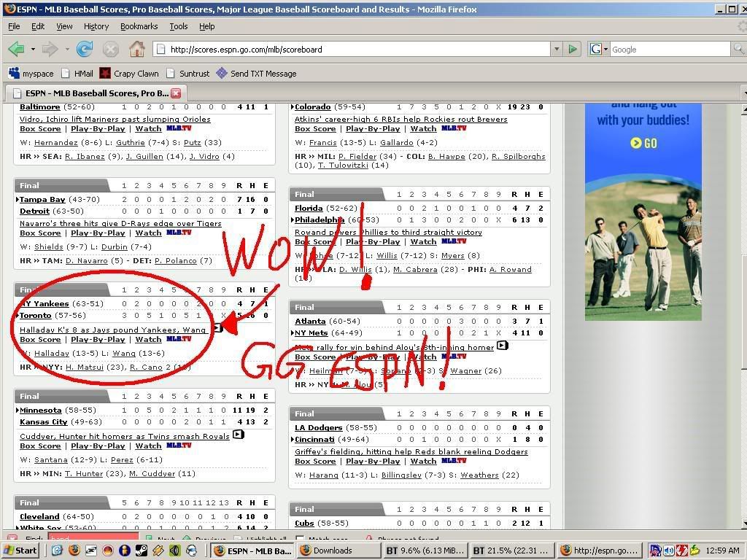Click the golfers advertisement image
This screenshot has width=747, height=560.
(643, 248)
